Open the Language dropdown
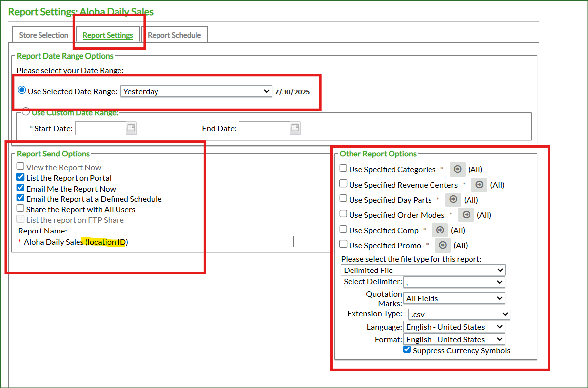The width and height of the screenshot is (588, 388). point(454,327)
